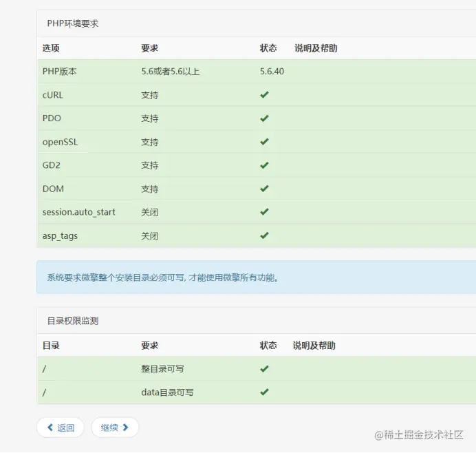Select the DOM option label
Viewport: 476px width, 453px height.
coord(53,189)
